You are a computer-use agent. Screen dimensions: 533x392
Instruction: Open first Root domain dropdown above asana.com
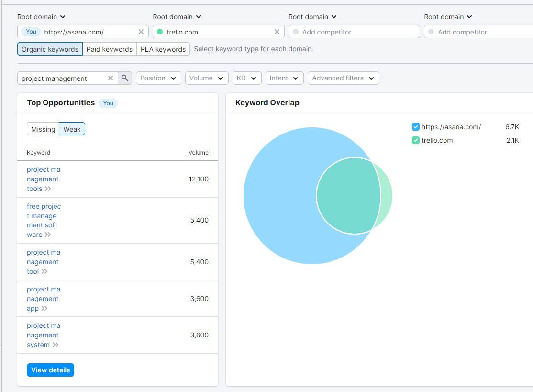[x=41, y=17]
